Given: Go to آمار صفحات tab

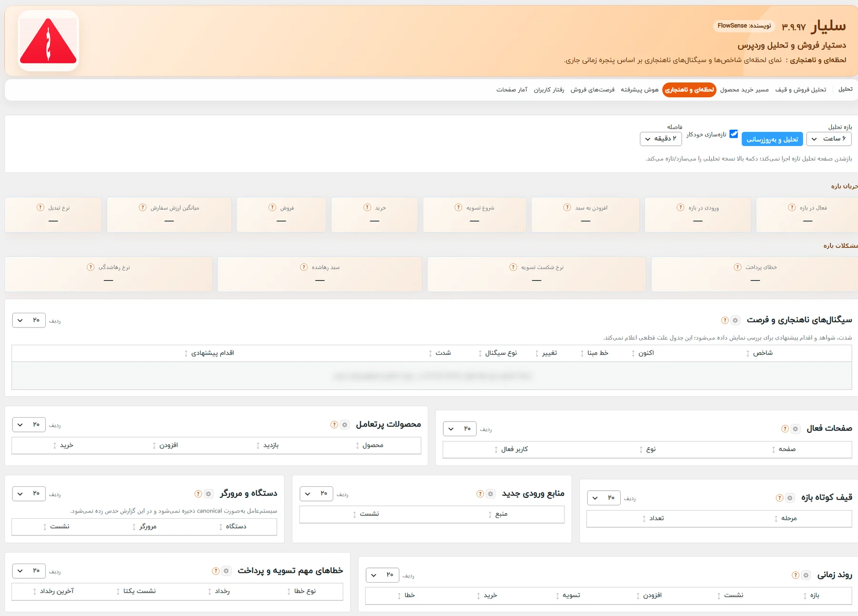Looking at the screenshot, I should click(x=512, y=90).
